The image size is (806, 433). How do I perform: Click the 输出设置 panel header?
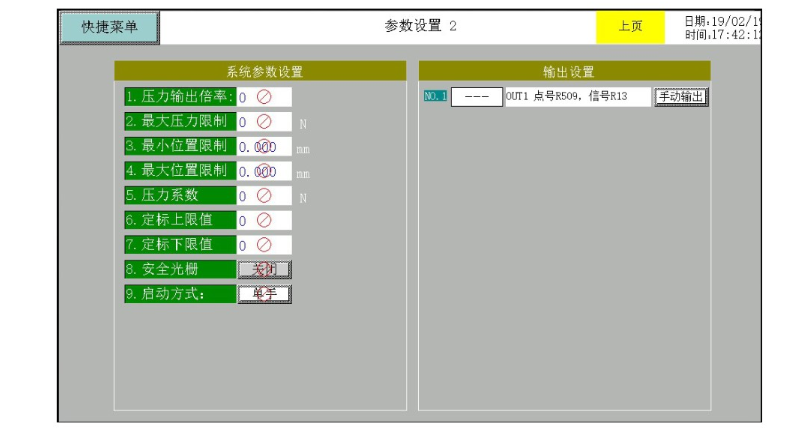coord(565,71)
